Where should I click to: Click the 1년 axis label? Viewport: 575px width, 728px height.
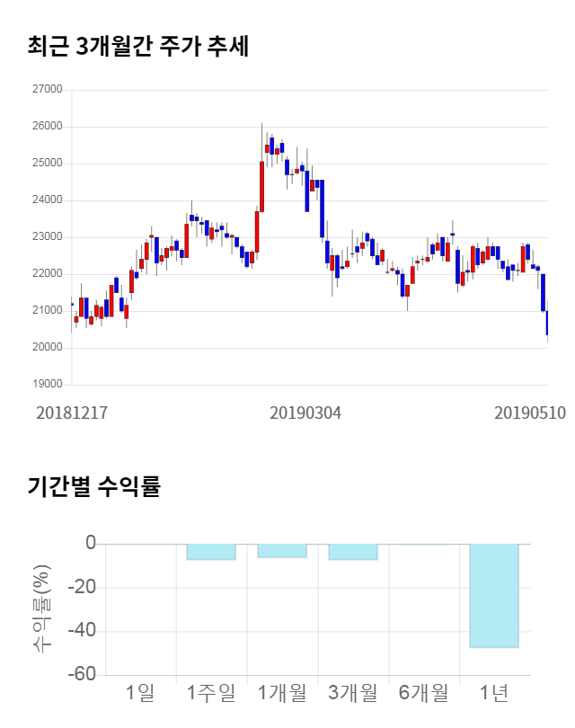tap(494, 693)
